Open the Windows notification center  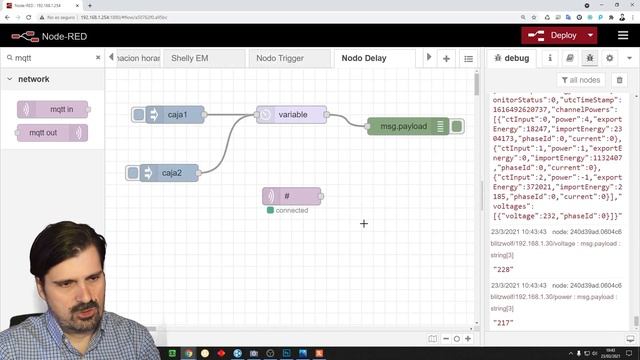coord(629,353)
